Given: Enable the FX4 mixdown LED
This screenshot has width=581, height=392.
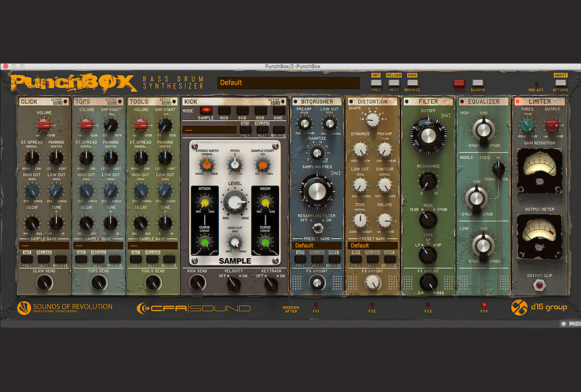Looking at the screenshot, I should tap(484, 304).
